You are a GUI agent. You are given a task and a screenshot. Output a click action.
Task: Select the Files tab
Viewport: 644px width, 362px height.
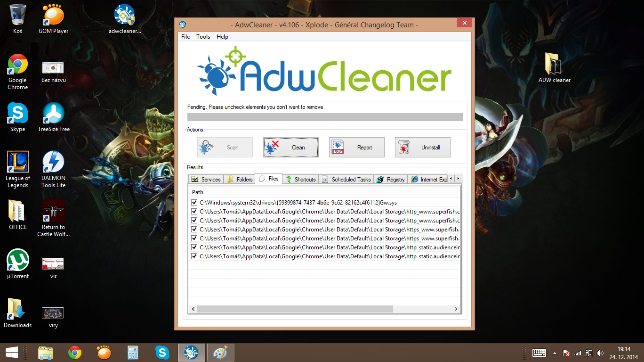click(268, 179)
